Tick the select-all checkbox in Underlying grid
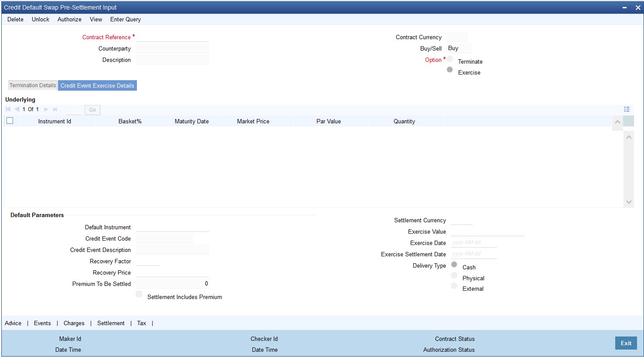This screenshot has width=644, height=357. click(10, 121)
